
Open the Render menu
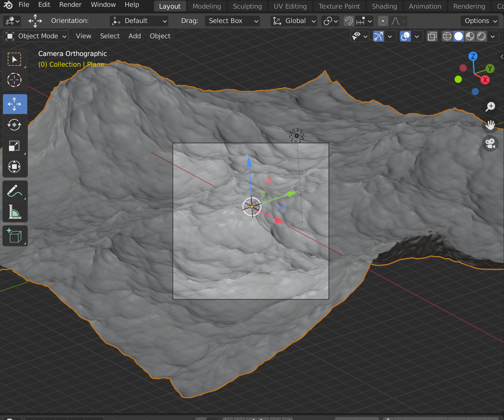point(70,5)
